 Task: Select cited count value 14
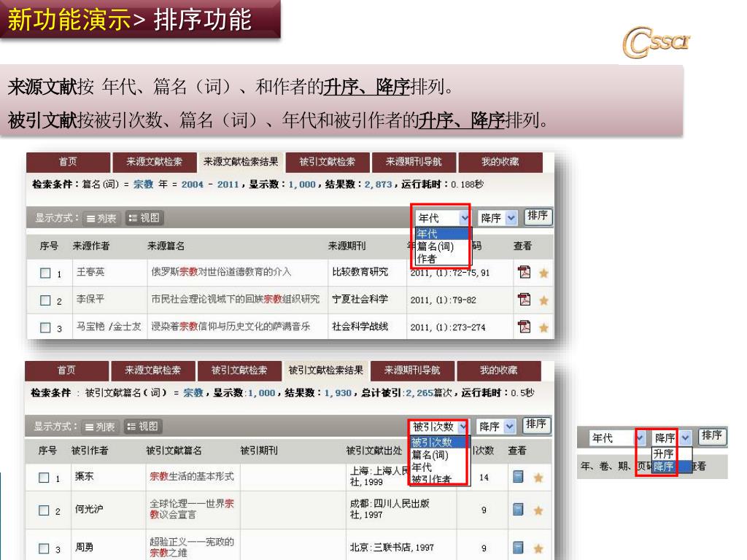[x=484, y=478]
